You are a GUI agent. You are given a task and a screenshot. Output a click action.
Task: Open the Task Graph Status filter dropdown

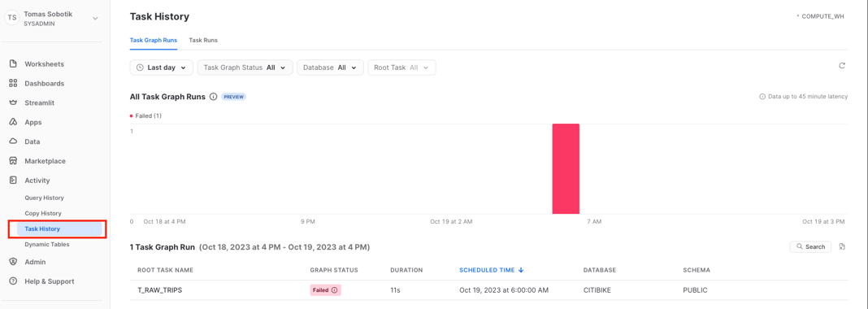245,67
